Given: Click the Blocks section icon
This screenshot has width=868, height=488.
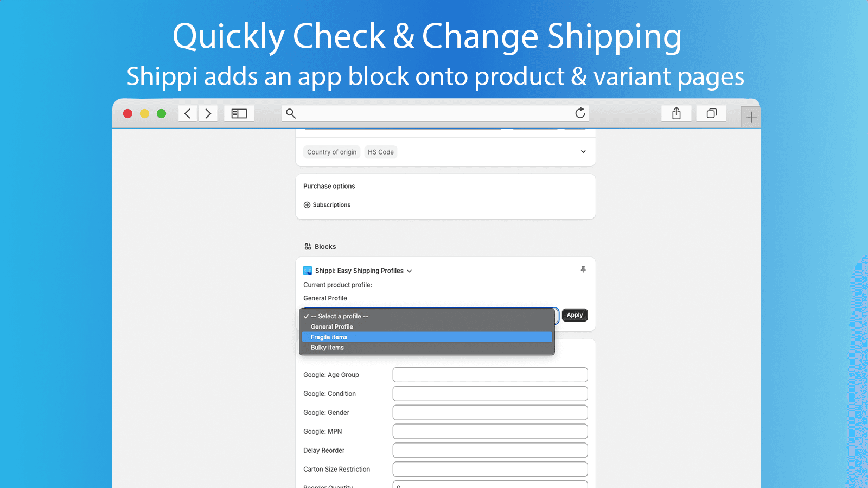Looking at the screenshot, I should pyautogui.click(x=308, y=246).
